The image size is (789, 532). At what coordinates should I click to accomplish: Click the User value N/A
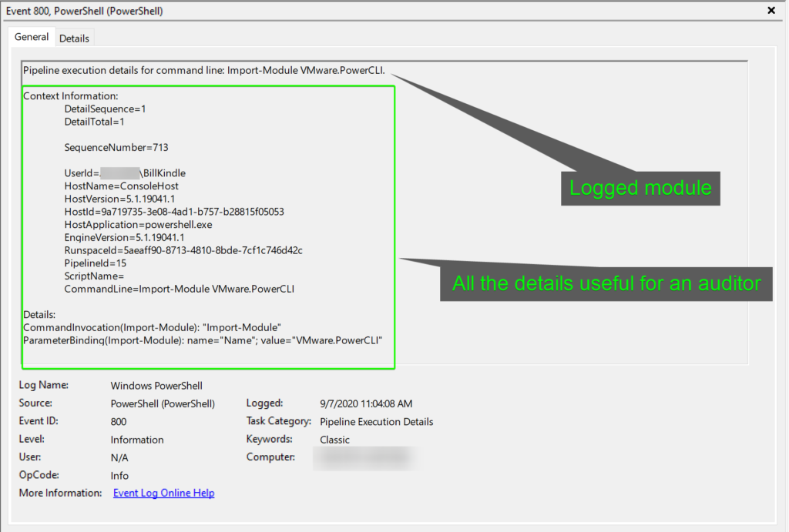pos(119,457)
